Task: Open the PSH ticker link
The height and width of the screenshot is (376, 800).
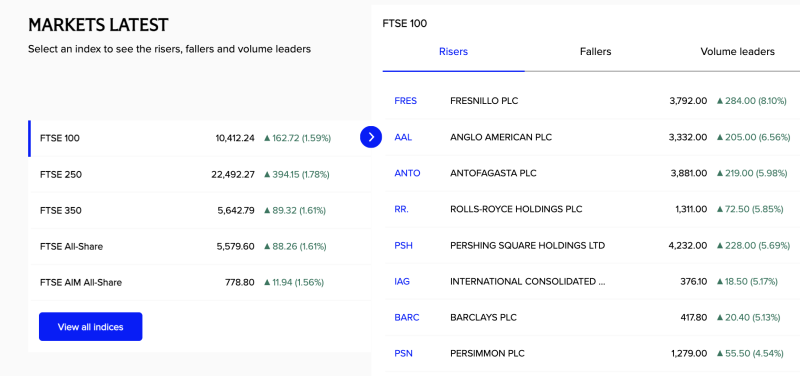Action: click(x=404, y=245)
